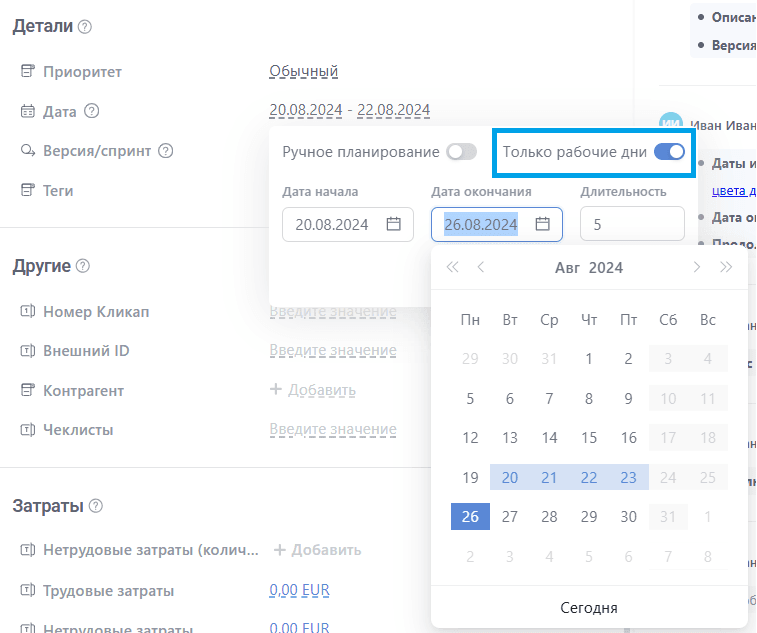Go to previous year with double-left arrow
This screenshot has width=757, height=633.
point(452,267)
